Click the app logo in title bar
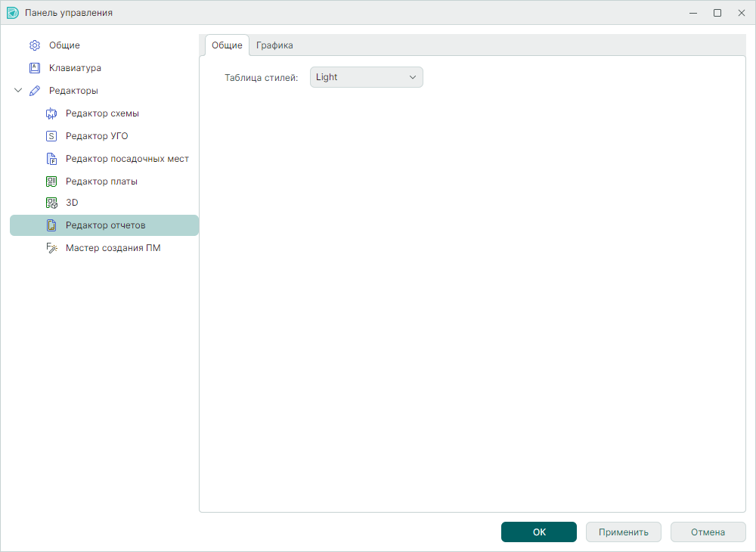756x552 pixels. 13,13
